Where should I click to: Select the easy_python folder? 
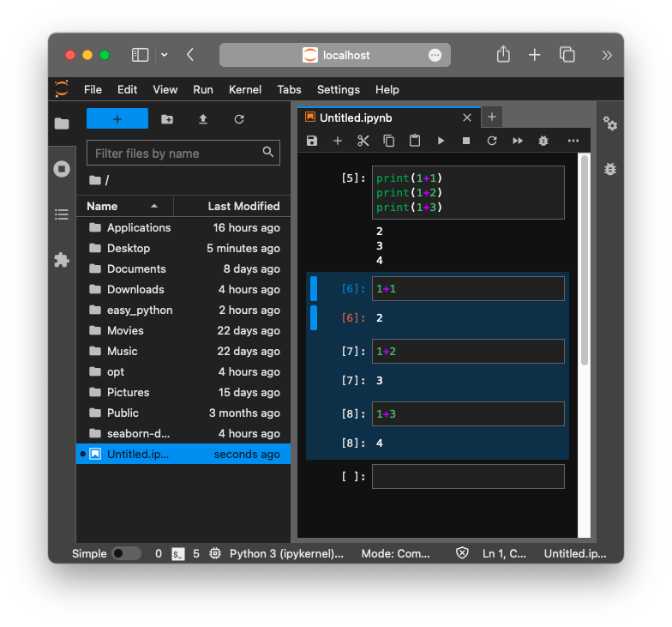pos(183,310)
